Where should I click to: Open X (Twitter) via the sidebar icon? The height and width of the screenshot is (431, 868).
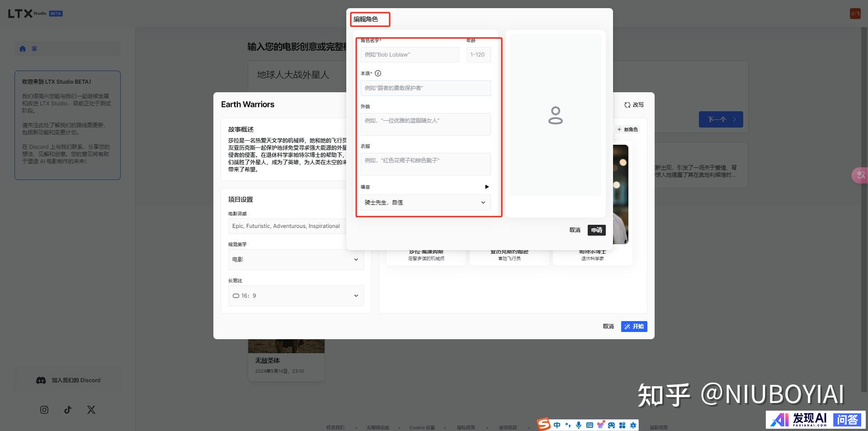[91, 410]
